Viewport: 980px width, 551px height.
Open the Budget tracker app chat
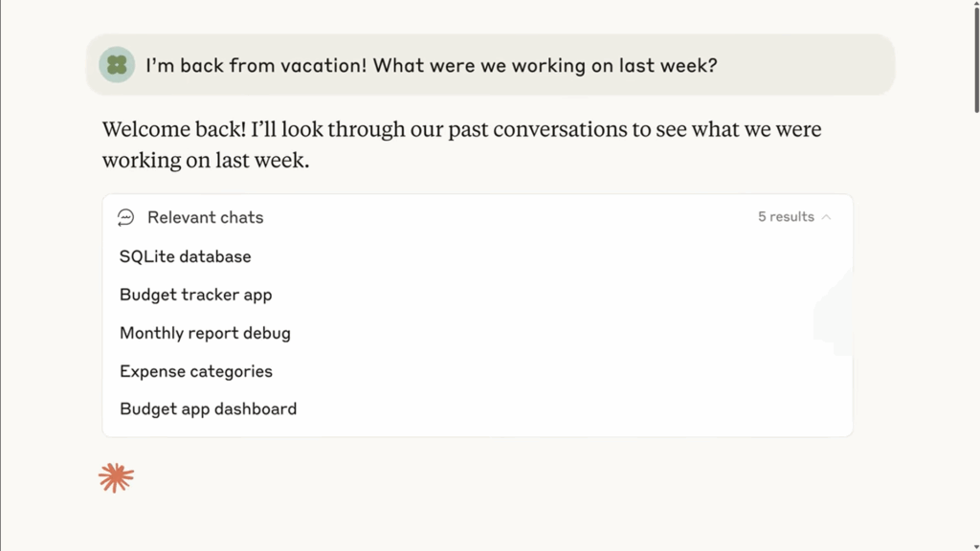196,295
